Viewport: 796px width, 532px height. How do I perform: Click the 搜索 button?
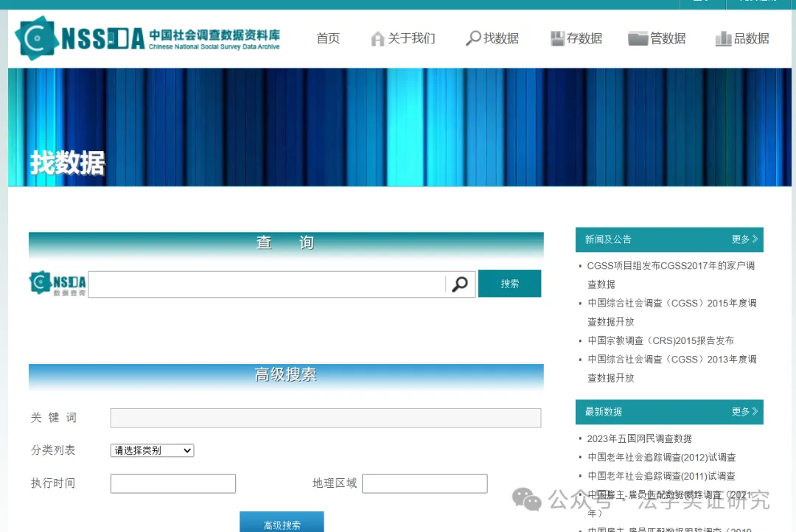pos(510,283)
